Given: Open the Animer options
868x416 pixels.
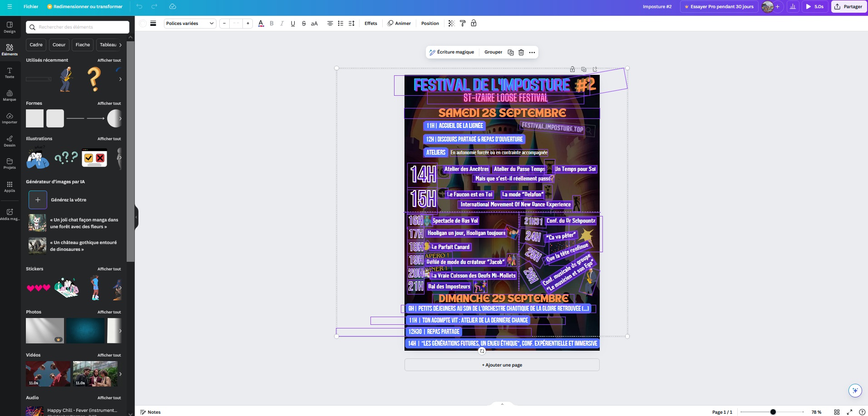Looking at the screenshot, I should click(399, 24).
